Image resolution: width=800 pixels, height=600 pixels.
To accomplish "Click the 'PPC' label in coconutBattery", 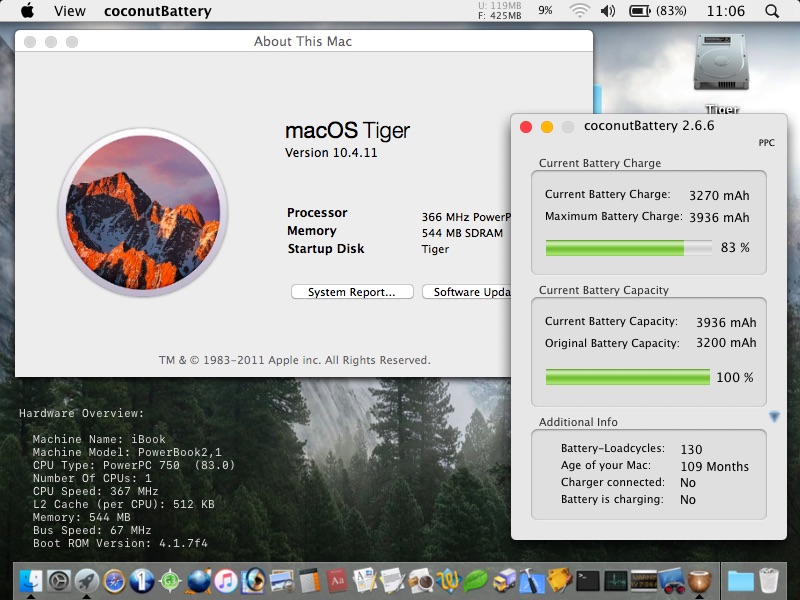I will click(766, 143).
